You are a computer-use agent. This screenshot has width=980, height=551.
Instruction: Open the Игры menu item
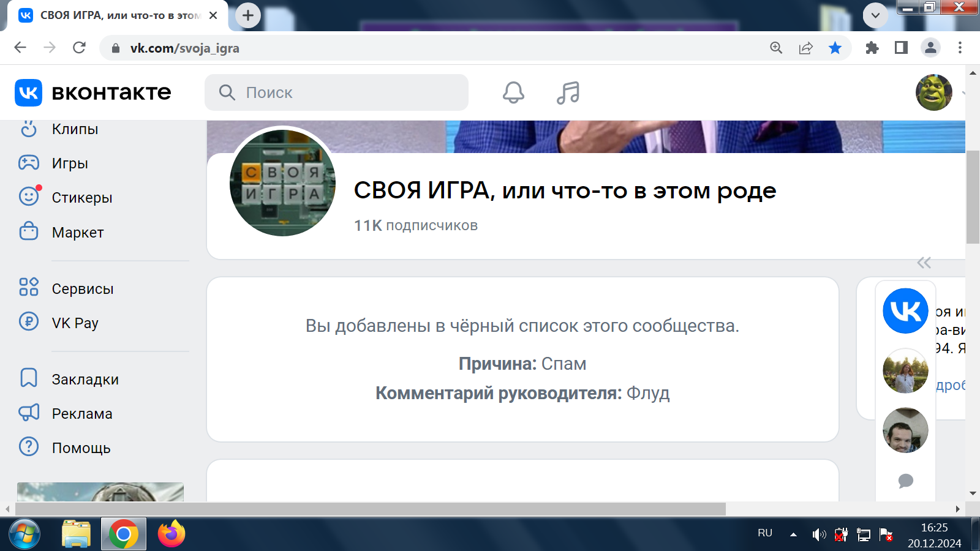[x=70, y=163]
